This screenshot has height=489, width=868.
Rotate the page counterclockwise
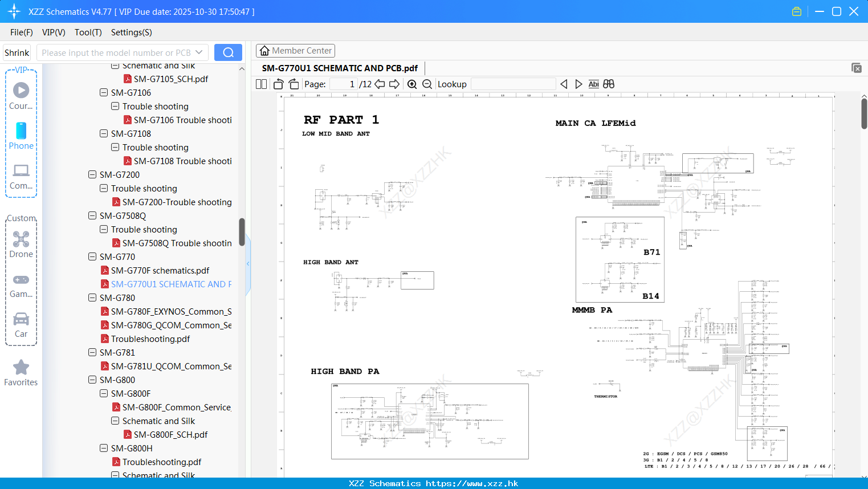(278, 84)
